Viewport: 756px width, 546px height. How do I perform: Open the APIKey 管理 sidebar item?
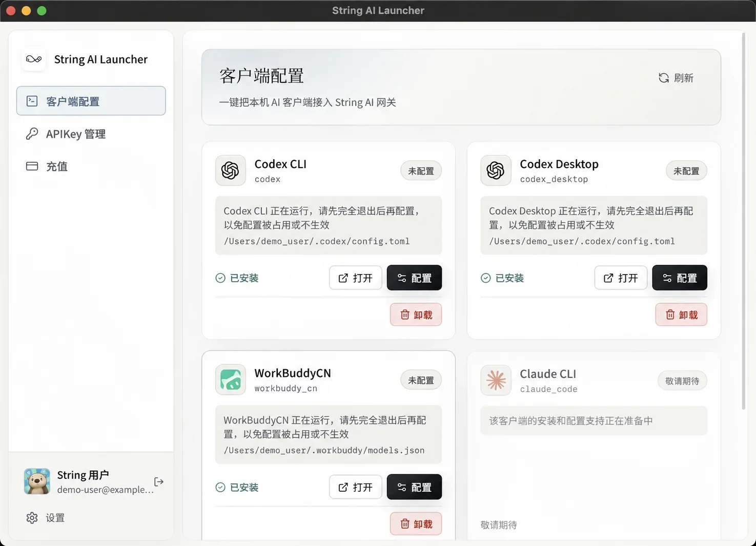(x=91, y=134)
